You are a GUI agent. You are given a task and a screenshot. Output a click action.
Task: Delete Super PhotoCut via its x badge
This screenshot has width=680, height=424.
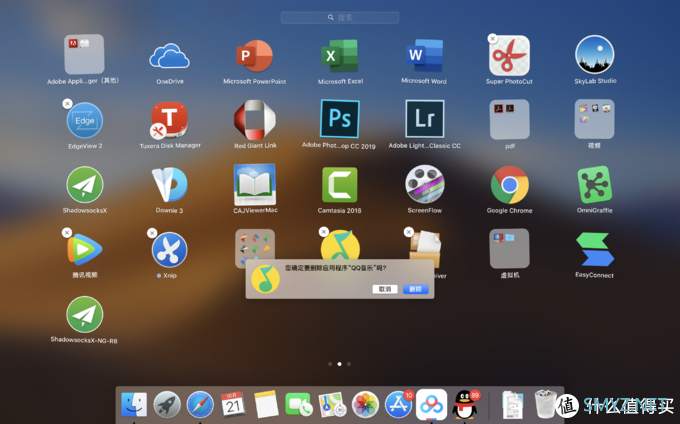tap(492, 38)
